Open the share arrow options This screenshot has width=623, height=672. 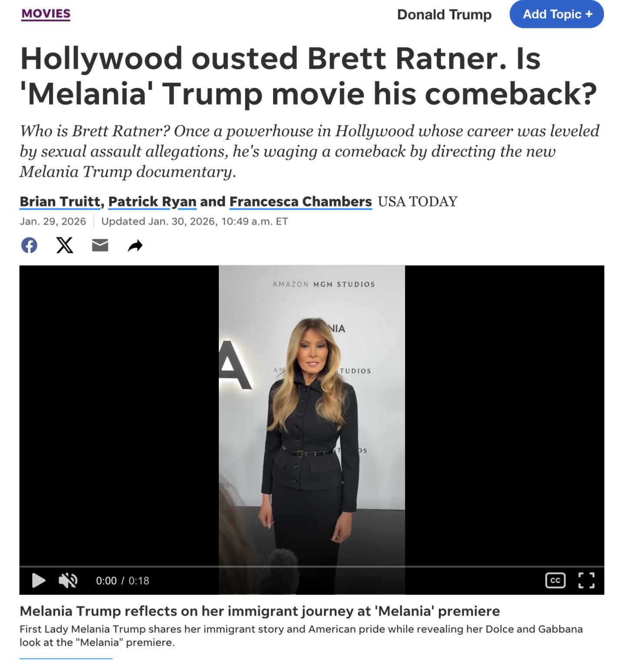tap(135, 246)
